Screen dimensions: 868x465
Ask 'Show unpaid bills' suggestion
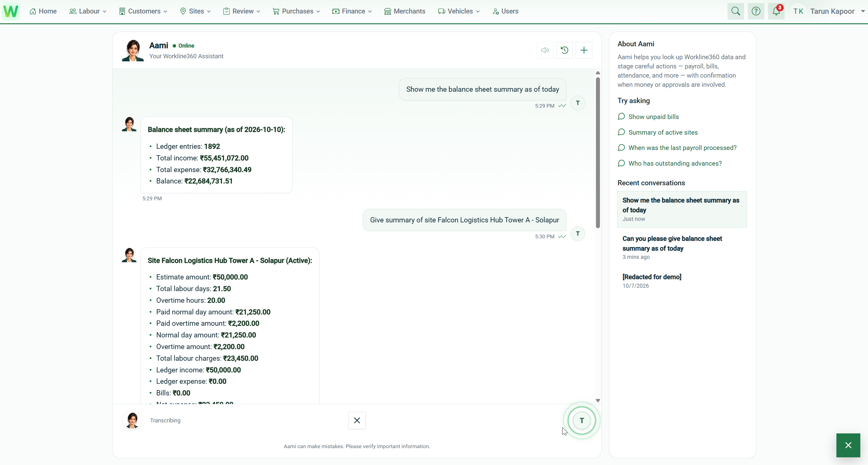click(x=649, y=117)
